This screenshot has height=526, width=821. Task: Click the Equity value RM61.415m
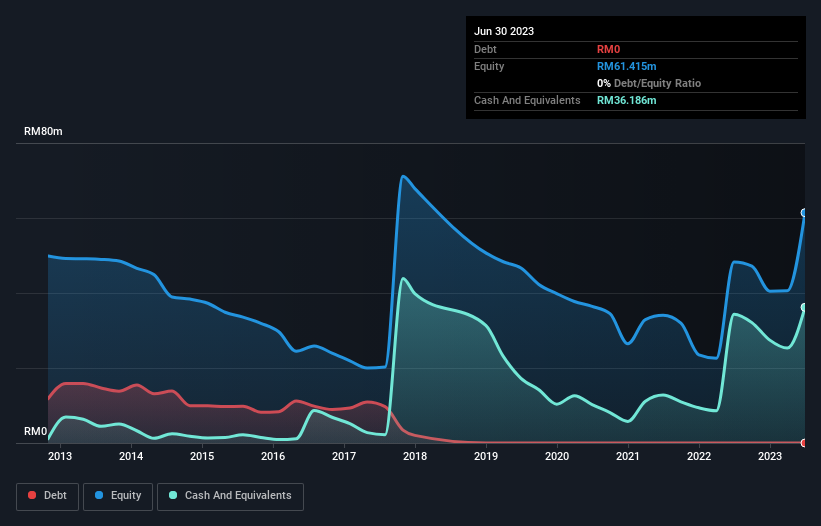click(x=626, y=66)
